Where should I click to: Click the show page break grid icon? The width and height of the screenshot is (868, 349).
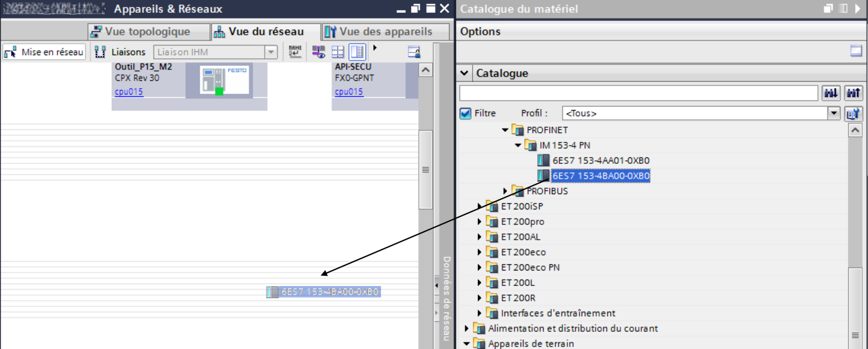[x=338, y=52]
